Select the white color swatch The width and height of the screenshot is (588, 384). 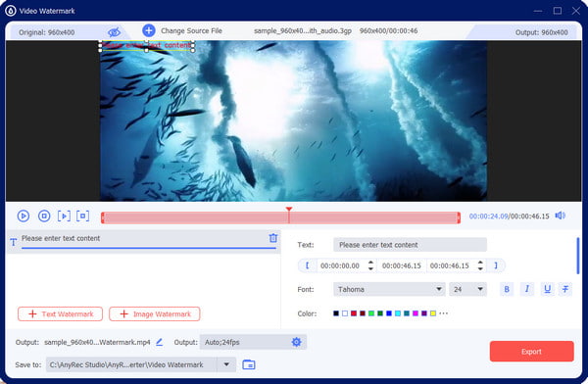[345, 313]
